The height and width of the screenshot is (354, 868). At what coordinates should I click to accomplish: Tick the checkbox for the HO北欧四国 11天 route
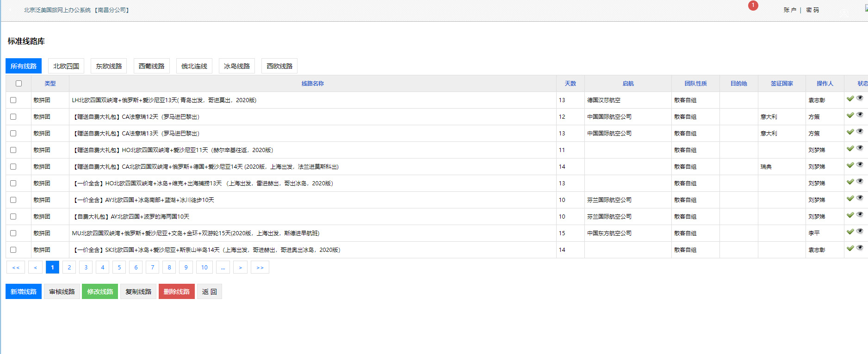13,150
